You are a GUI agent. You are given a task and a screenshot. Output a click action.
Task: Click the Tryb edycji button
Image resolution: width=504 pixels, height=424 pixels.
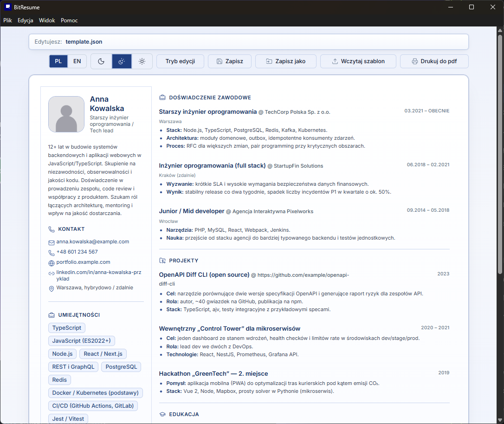180,61
